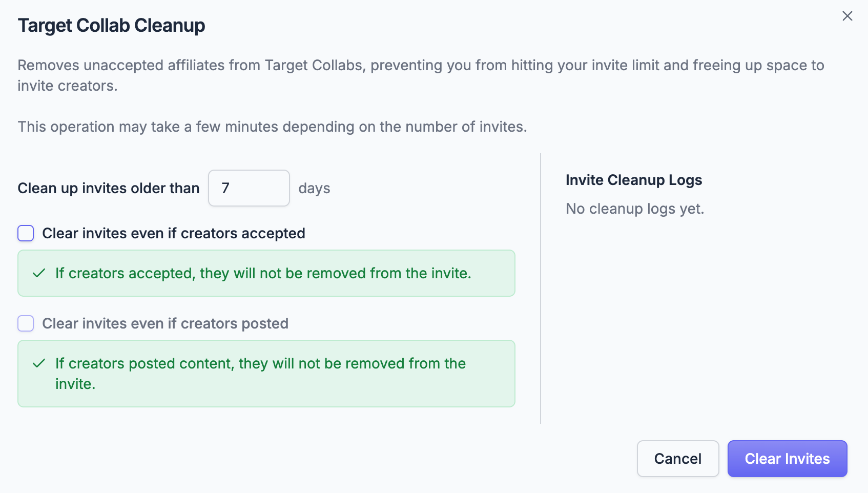Click the 'Clean up invites older than' label

109,188
